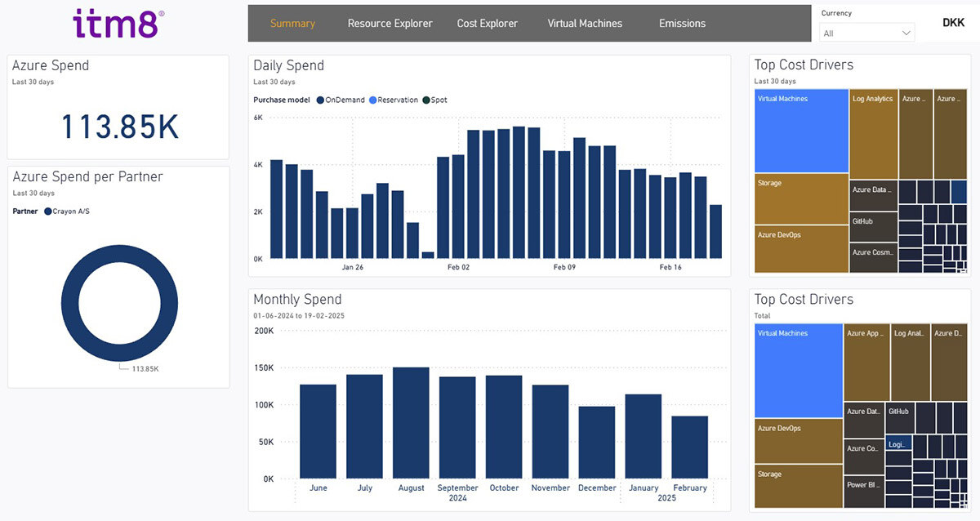Select Log Analytics tile in Last 30 days treemap

point(873,134)
